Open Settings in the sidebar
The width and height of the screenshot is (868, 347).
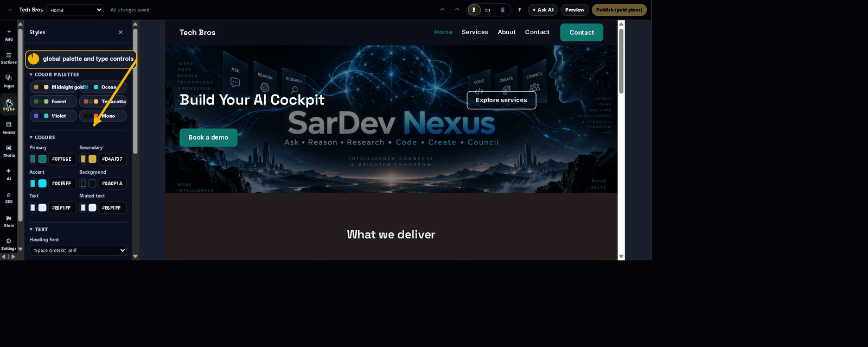pos(9,244)
